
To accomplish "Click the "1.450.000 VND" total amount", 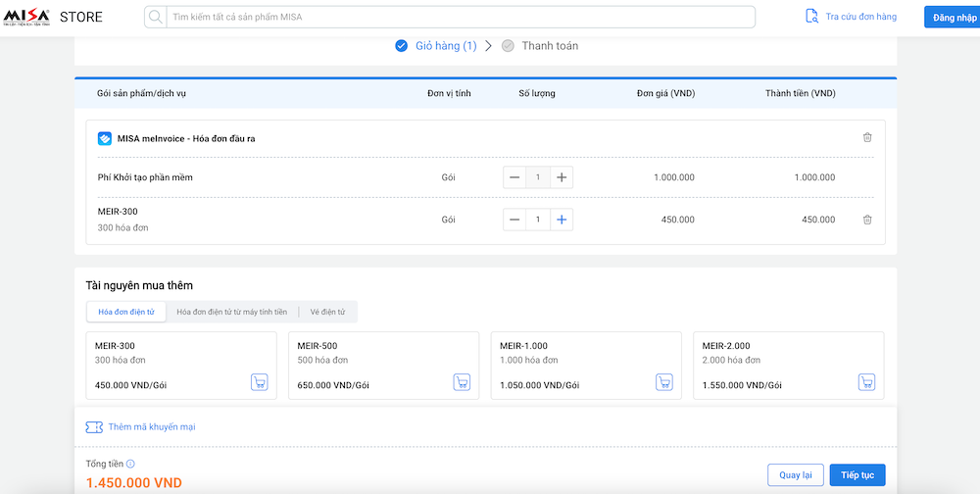I will [133, 483].
